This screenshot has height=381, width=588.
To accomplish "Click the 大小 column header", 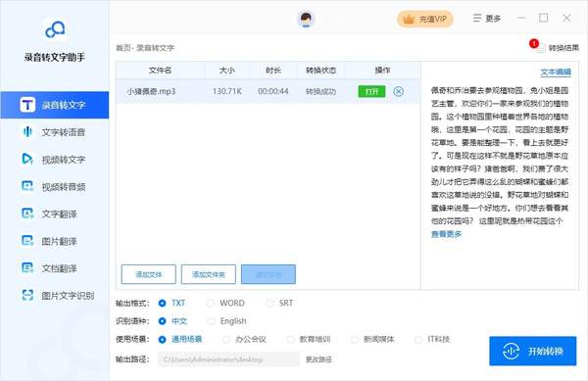I will click(x=227, y=71).
